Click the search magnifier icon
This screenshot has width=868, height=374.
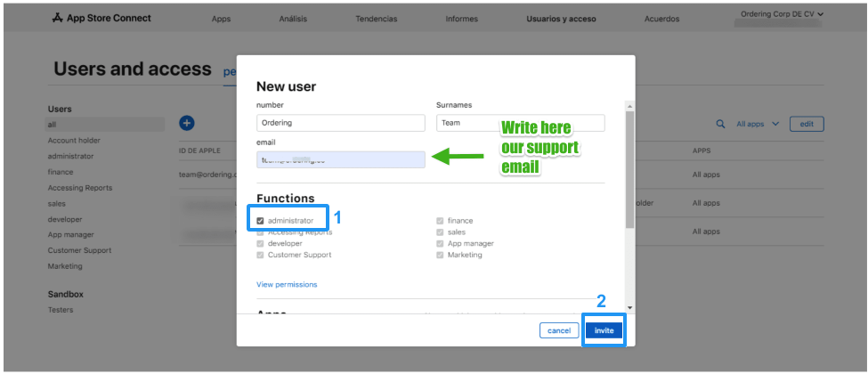tap(721, 124)
